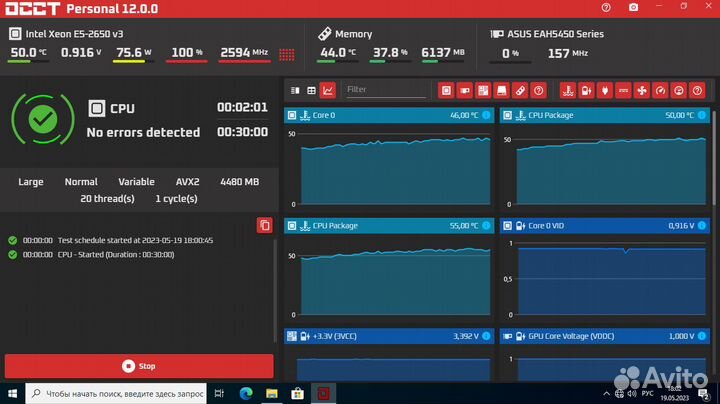Toggle CPU sensors filter
The image size is (720, 404).
pyautogui.click(x=446, y=90)
